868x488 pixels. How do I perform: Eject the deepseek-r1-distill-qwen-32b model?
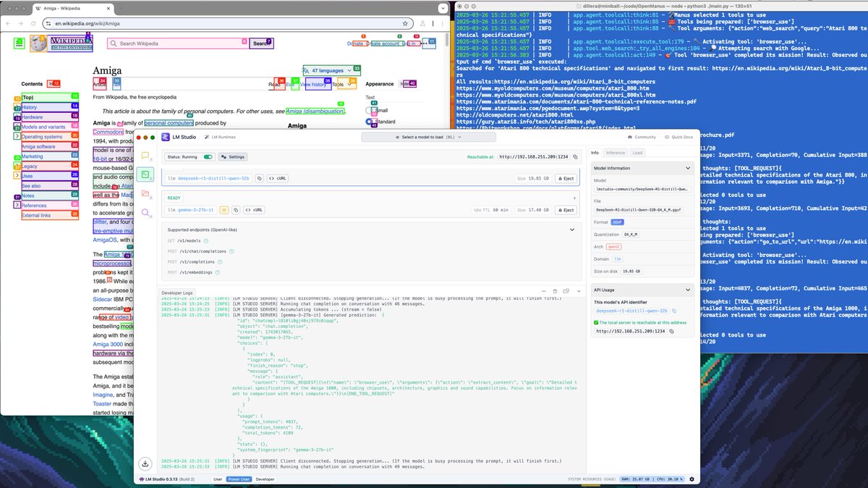point(566,178)
